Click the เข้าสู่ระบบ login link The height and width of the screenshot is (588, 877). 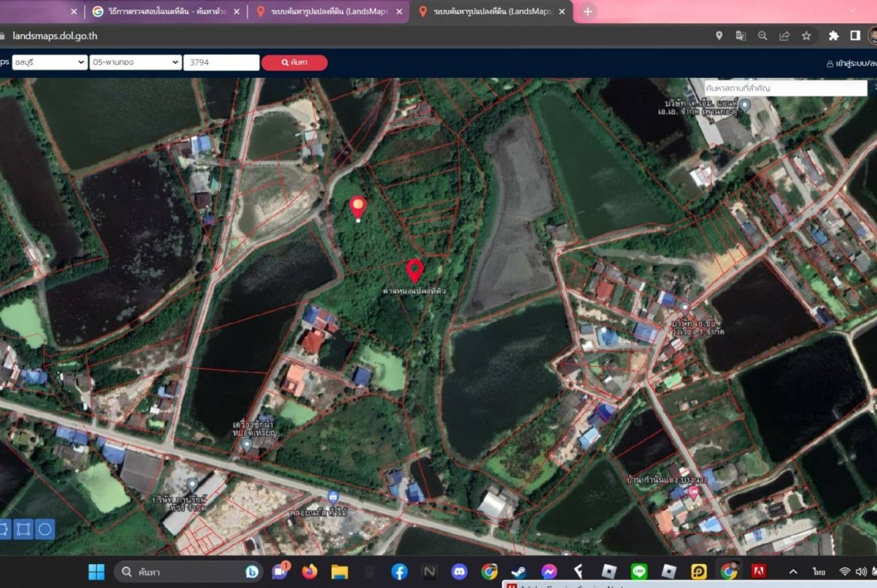852,64
